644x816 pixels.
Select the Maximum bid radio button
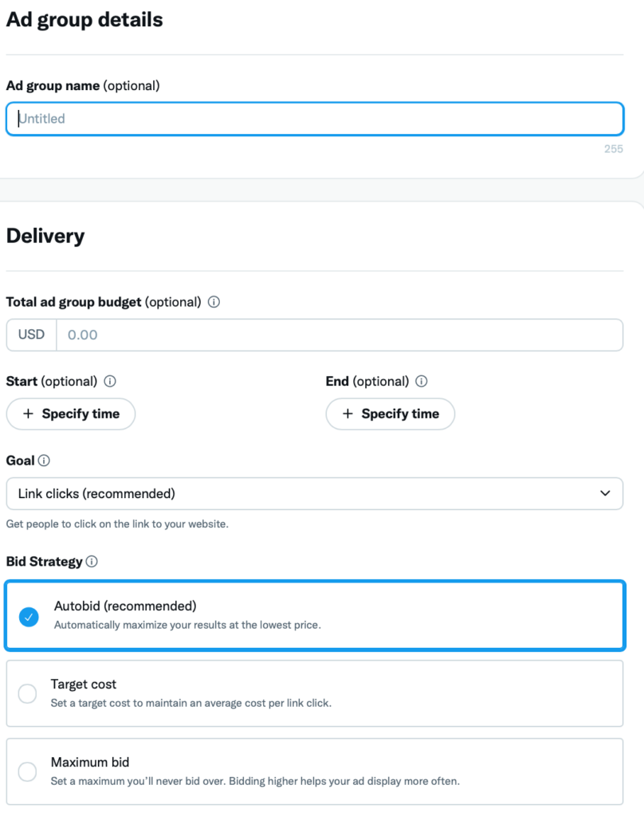tap(27, 771)
